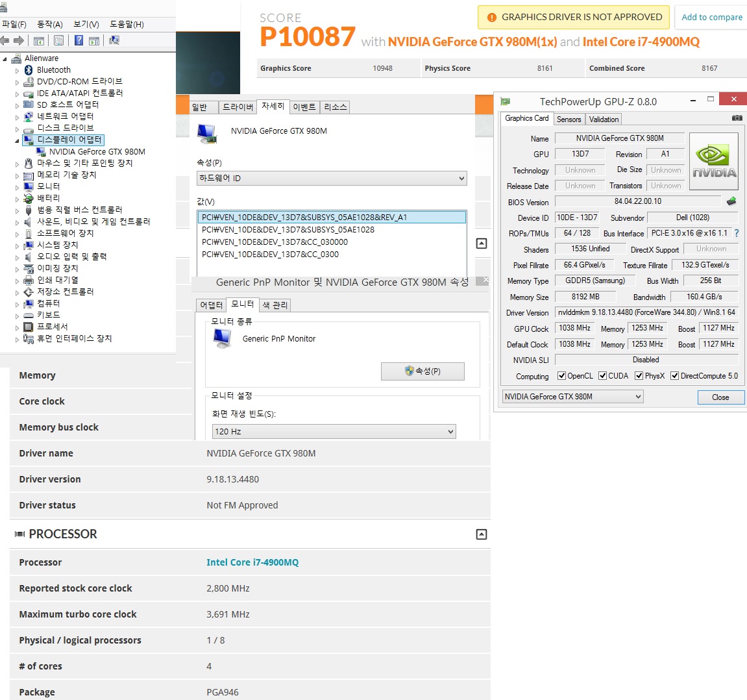747x700 pixels.
Task: Collapse the section arrow beside hardware ID list
Action: [x=481, y=244]
